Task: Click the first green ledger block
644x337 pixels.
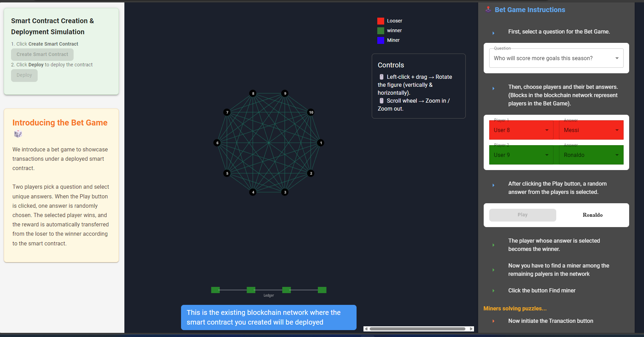Action: pos(215,290)
